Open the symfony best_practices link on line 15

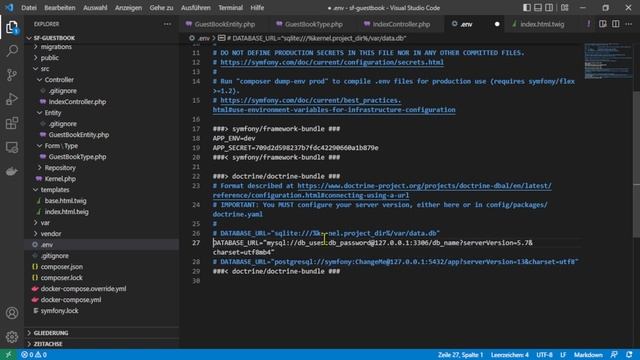[311, 100]
